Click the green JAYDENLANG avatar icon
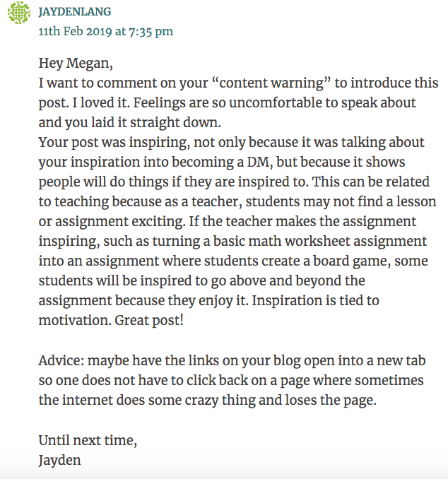 point(19,13)
